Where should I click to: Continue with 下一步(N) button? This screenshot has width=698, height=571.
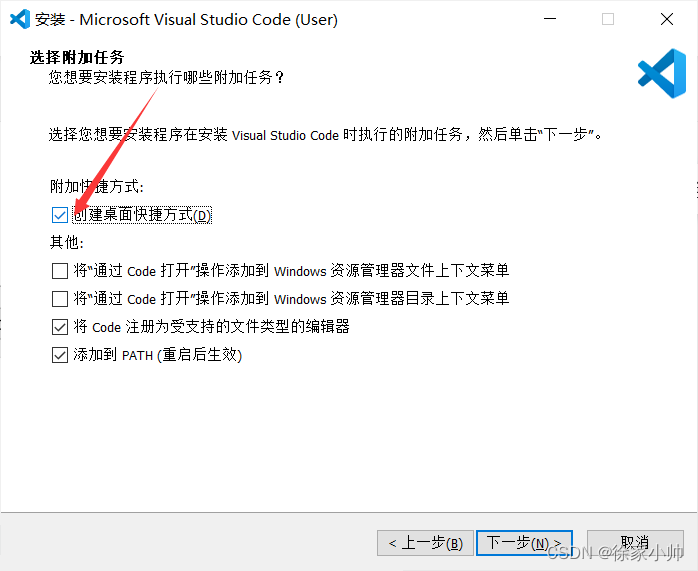coord(524,543)
